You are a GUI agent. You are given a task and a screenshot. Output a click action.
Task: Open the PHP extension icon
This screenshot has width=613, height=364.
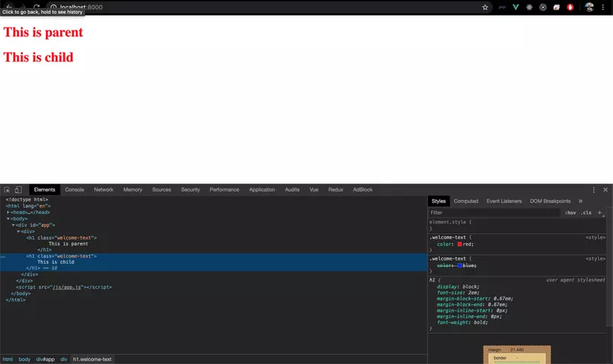click(x=502, y=7)
